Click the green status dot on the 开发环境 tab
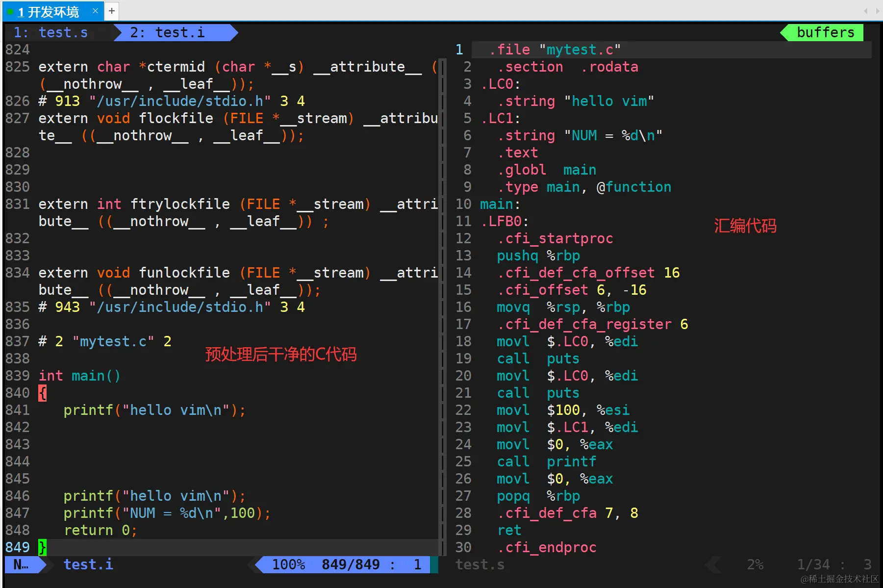Viewport: 883px width, 588px height. click(x=10, y=11)
